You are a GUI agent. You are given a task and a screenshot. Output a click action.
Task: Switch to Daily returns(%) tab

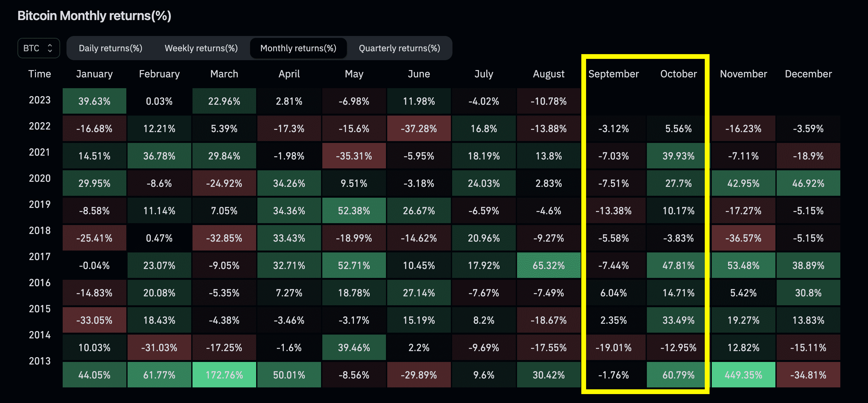[110, 48]
